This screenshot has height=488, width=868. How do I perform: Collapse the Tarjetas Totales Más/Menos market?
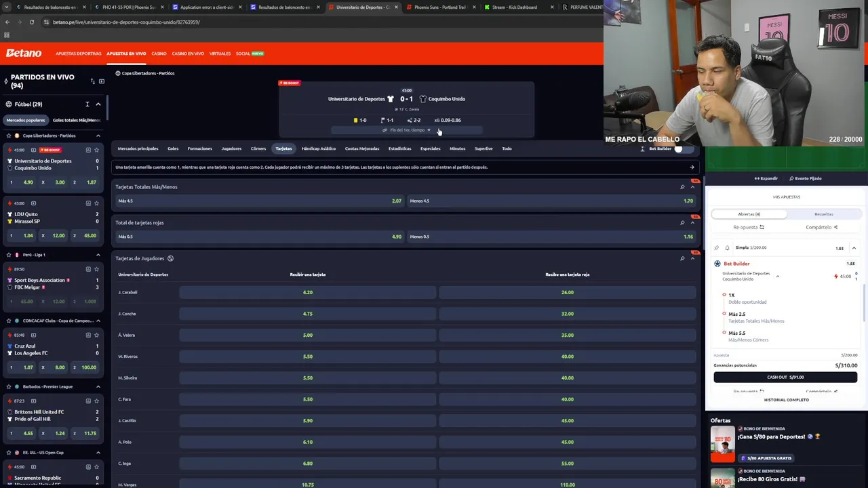693,187
